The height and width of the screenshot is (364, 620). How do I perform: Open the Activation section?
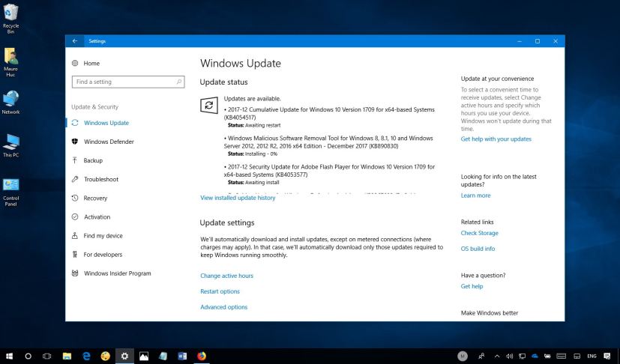pyautogui.click(x=97, y=217)
